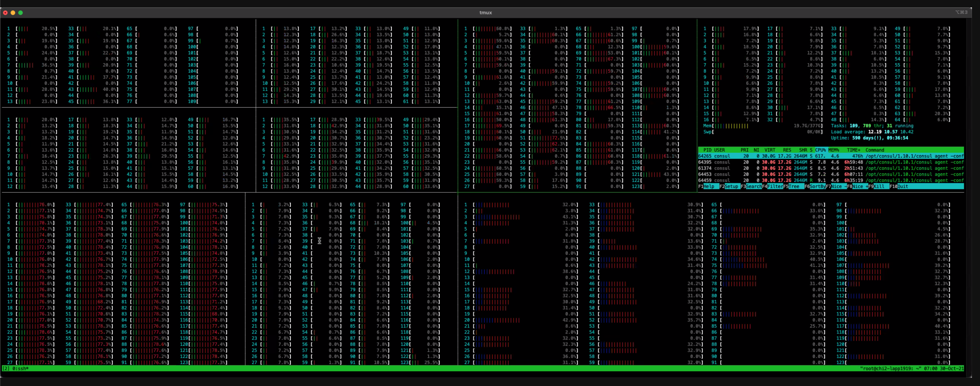Click tmux window tab 0:ssh

(x=20, y=368)
